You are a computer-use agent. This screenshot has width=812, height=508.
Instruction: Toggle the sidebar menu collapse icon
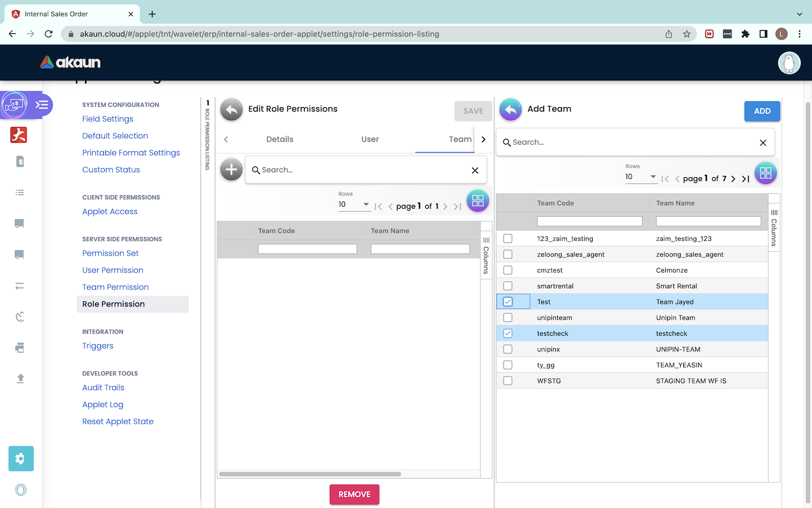pos(42,105)
